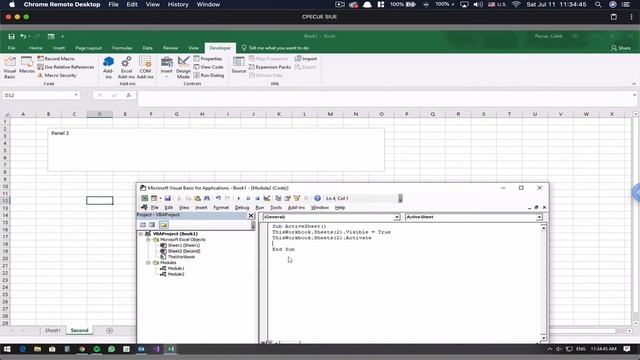Open VBA help with blue question icon
Image resolution: width=640 pixels, height=360 pixels.
point(317,198)
